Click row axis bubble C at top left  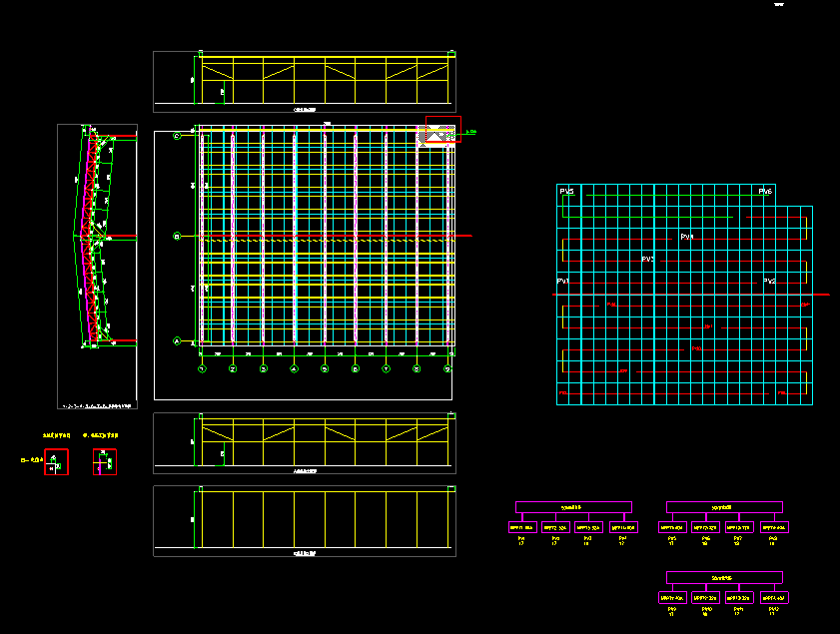click(178, 134)
